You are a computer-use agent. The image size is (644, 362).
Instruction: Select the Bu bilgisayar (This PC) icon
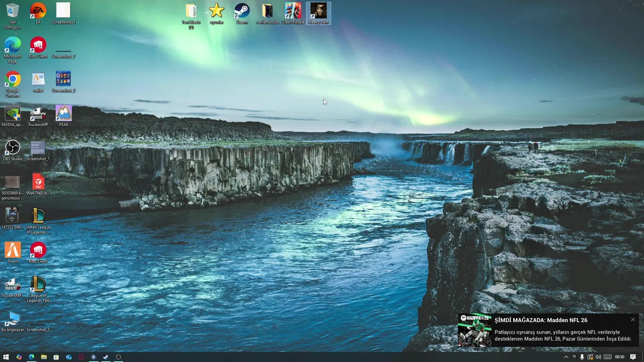pos(13,321)
